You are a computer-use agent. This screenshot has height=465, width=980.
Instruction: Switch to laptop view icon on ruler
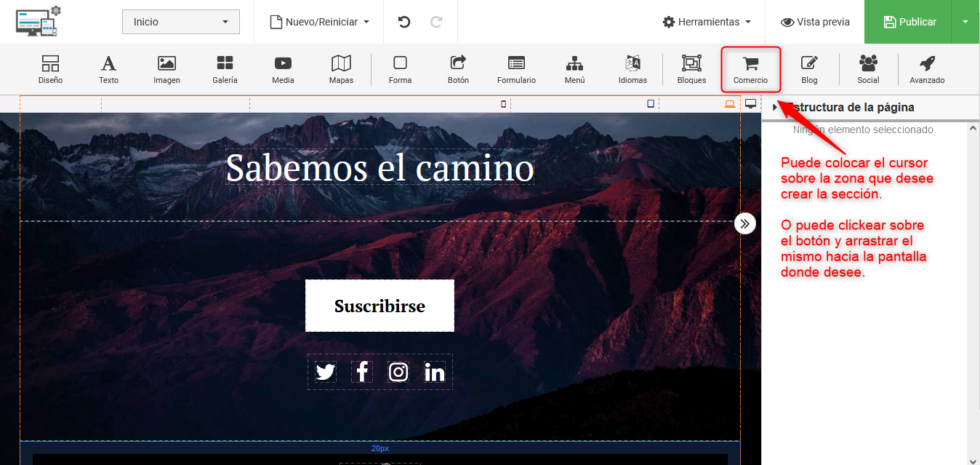[x=730, y=104]
